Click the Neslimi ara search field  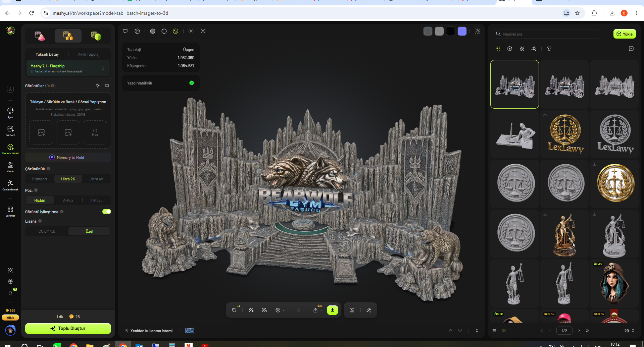tap(547, 34)
